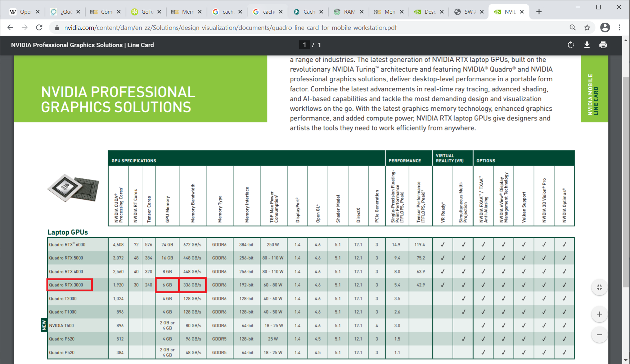Click the "Quadro T1000" row label

click(63, 312)
